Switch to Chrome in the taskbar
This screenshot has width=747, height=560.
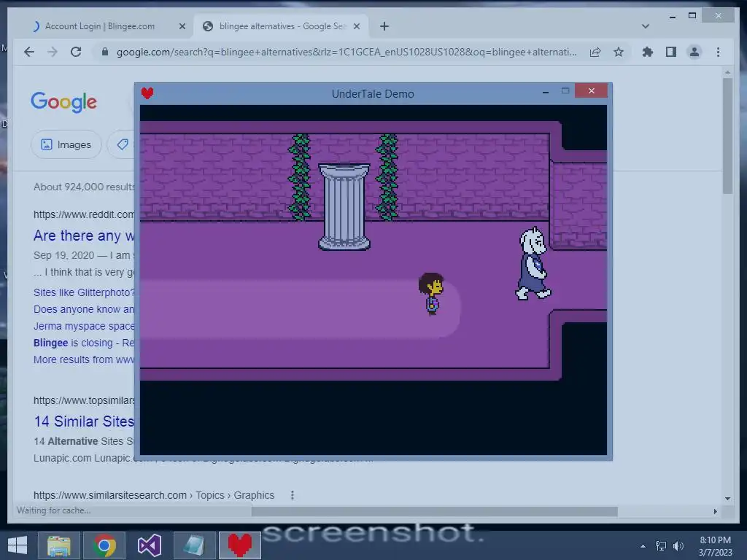[x=104, y=545]
